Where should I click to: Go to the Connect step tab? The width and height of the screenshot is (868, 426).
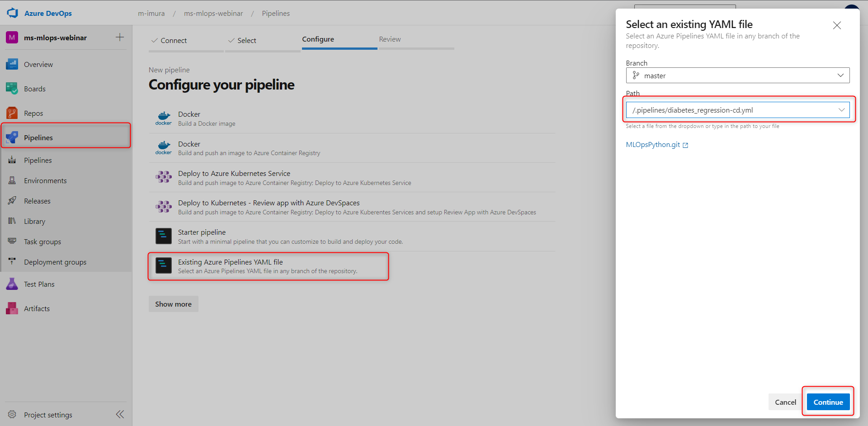pos(186,41)
